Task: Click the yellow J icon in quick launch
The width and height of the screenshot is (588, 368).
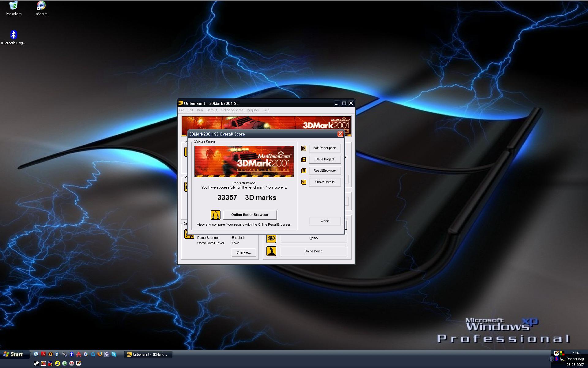Action: pyautogui.click(x=58, y=363)
